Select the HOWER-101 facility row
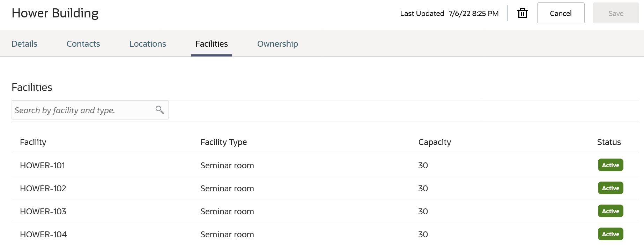Viewport: 644px width, 245px height. [x=43, y=166]
